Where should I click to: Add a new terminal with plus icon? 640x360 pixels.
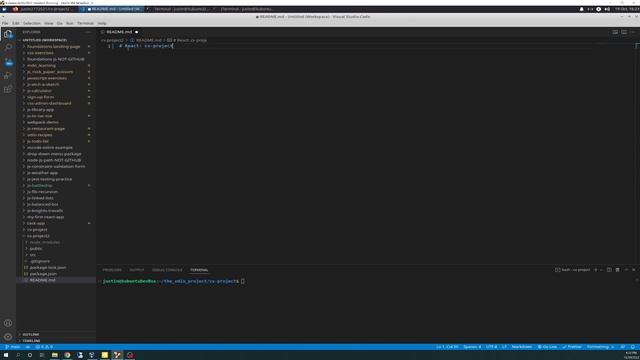[x=596, y=270]
